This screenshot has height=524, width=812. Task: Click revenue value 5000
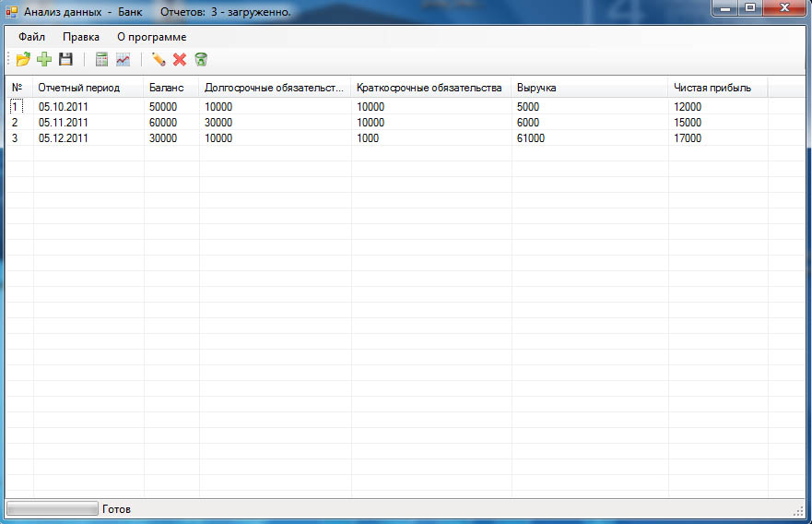point(528,107)
